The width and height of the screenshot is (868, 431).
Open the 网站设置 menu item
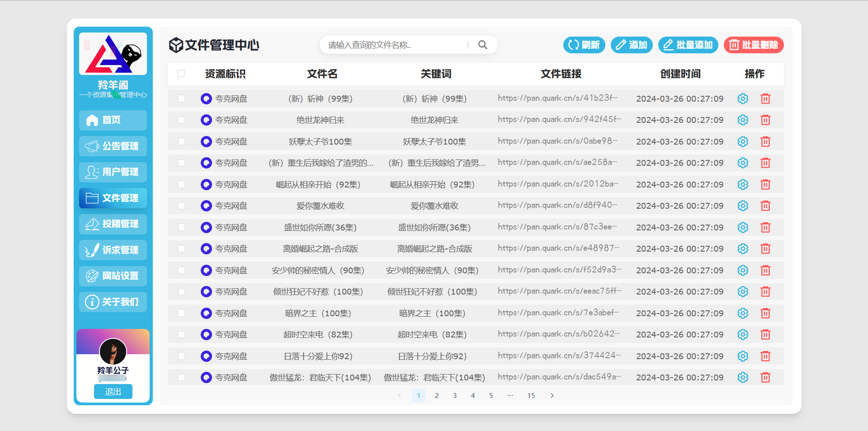[113, 276]
